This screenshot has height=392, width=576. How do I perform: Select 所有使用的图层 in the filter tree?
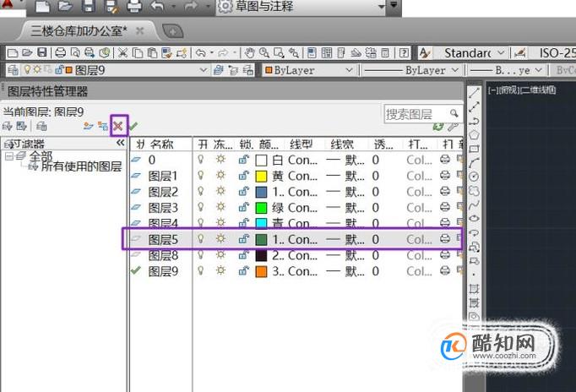[x=81, y=166]
